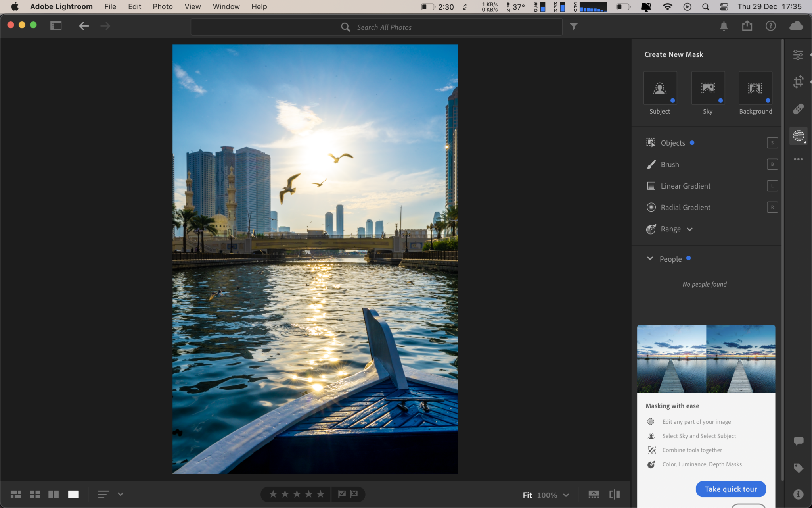Select the Healing Brush tool

(798, 109)
